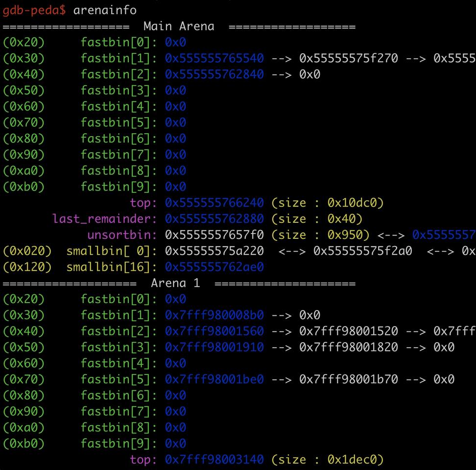
Task: Click the smallbin[16] label
Action: pos(112,267)
